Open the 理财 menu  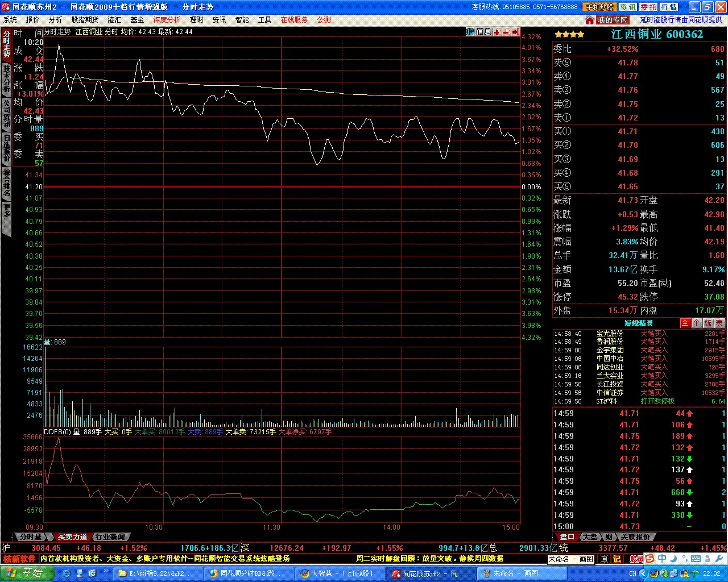click(x=196, y=20)
